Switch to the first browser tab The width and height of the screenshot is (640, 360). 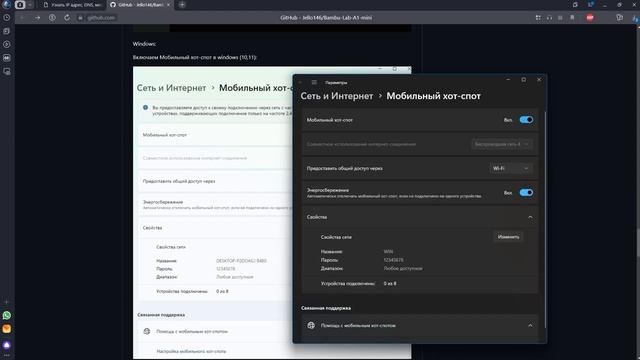73,4
